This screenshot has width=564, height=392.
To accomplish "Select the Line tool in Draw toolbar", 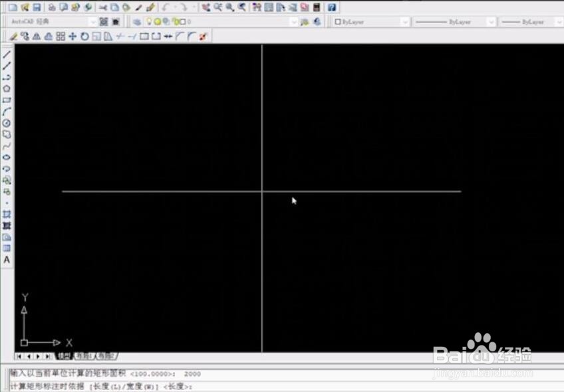I will click(x=7, y=54).
